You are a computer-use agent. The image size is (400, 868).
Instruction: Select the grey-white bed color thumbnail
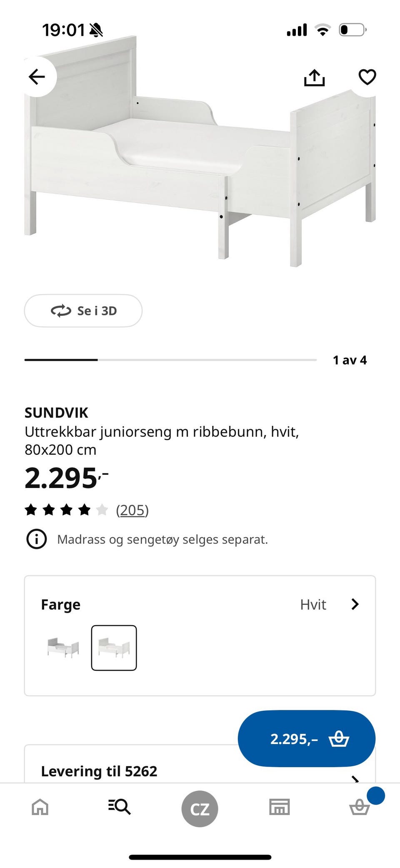[63, 648]
